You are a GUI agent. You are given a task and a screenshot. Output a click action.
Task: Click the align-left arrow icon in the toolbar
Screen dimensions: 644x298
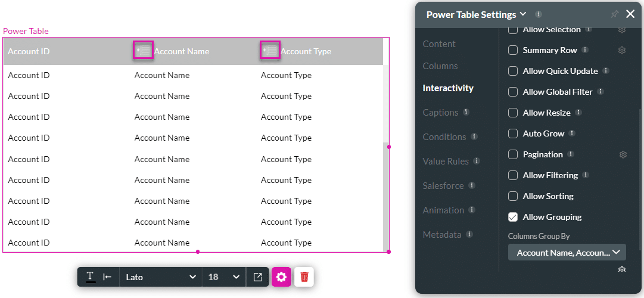107,277
